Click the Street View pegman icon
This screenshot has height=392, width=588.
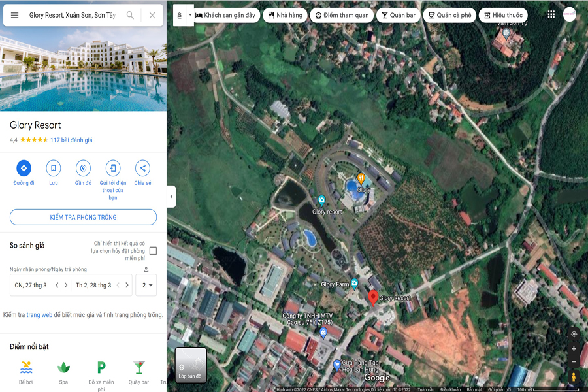pyautogui.click(x=574, y=377)
